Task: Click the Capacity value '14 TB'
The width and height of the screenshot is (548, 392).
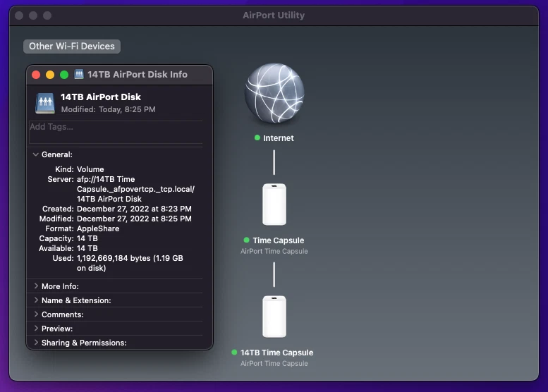Action: 87,238
